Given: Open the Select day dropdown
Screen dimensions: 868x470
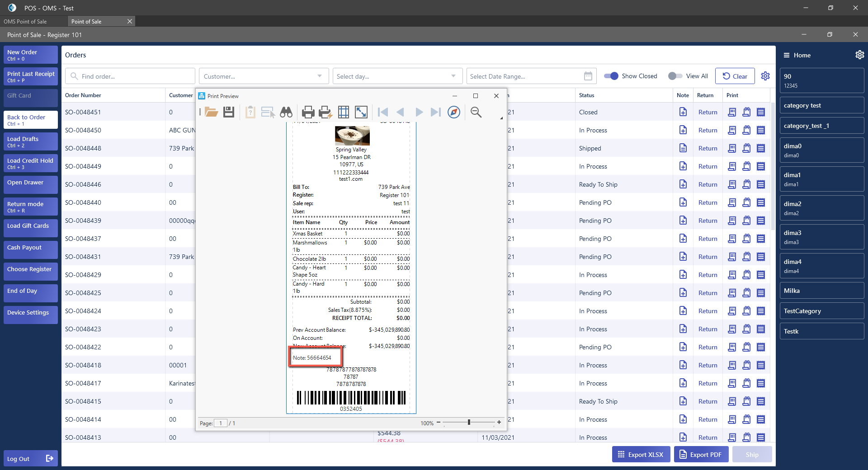Looking at the screenshot, I should coord(453,76).
